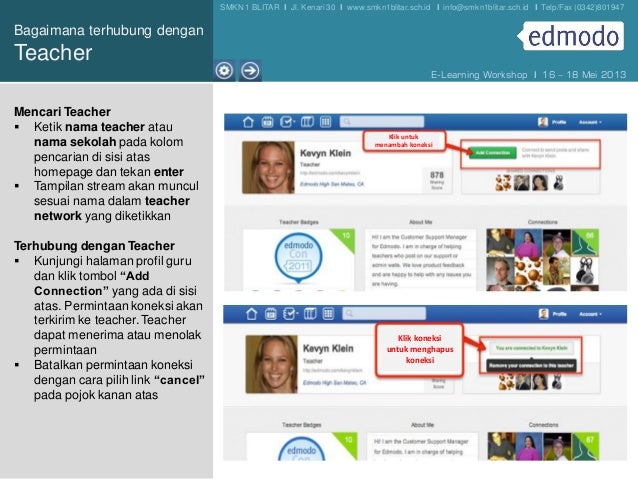Viewport: 638px width, 479px height.
Task: Click the green Add Connection button
Action: tap(492, 153)
